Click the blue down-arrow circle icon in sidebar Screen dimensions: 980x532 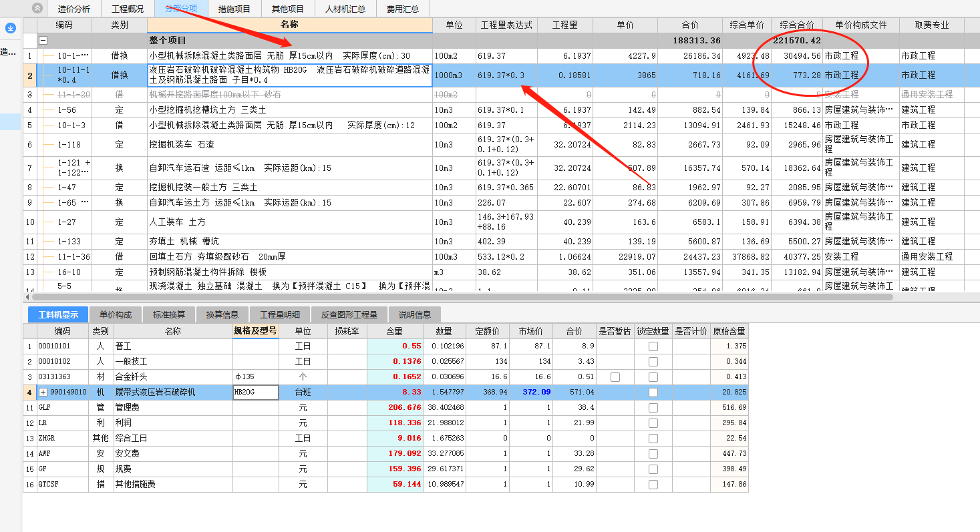[x=10, y=28]
